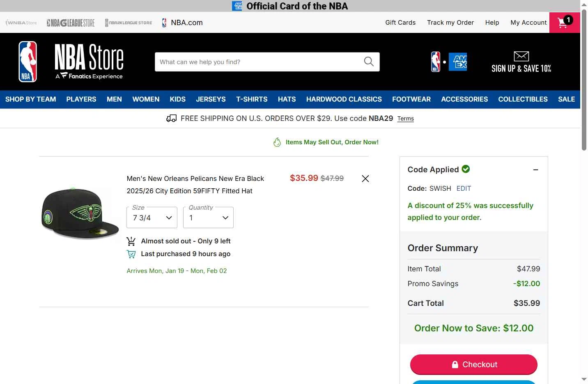Visit the NBA 2K League Store logo
588x384 pixels.
(x=129, y=23)
